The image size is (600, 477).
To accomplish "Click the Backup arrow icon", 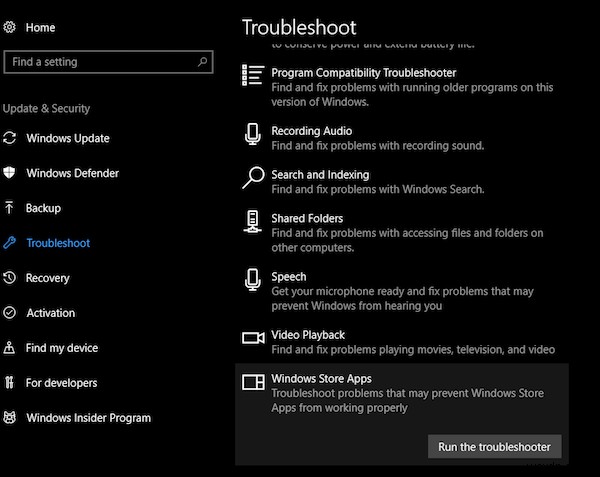I will [x=10, y=208].
